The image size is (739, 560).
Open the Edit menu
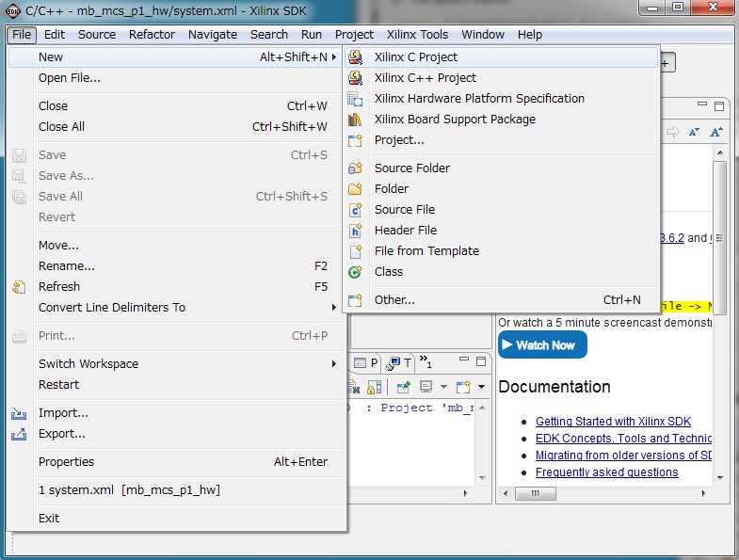pyautogui.click(x=55, y=35)
